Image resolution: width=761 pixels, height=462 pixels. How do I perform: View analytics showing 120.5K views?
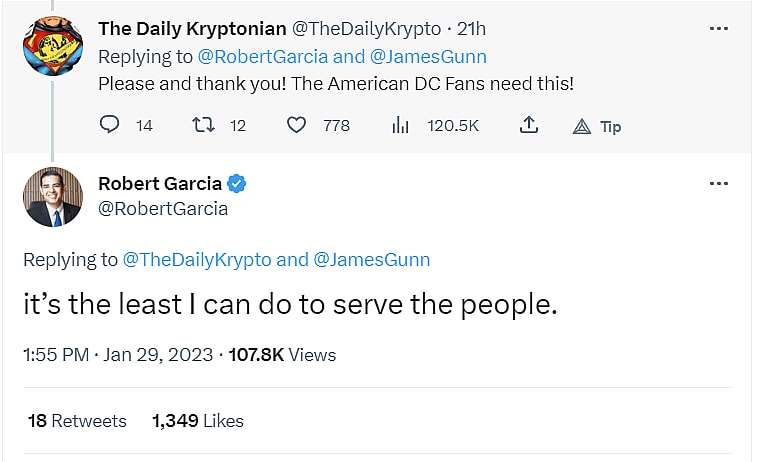pos(401,125)
